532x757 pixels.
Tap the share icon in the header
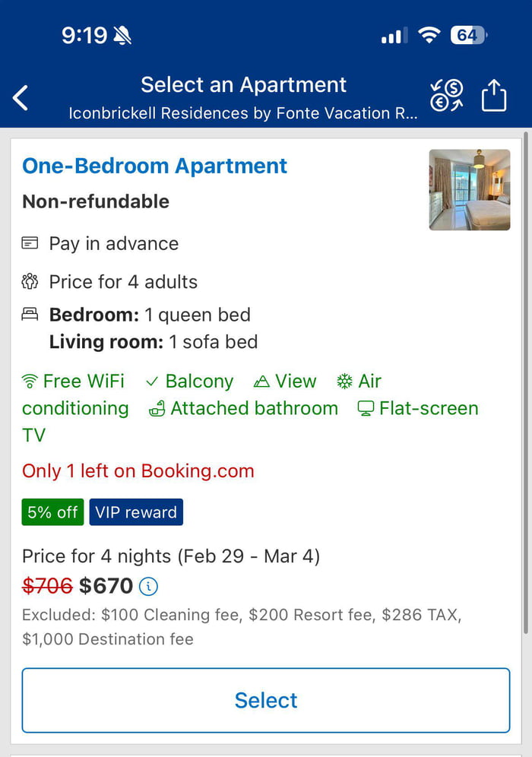(495, 96)
